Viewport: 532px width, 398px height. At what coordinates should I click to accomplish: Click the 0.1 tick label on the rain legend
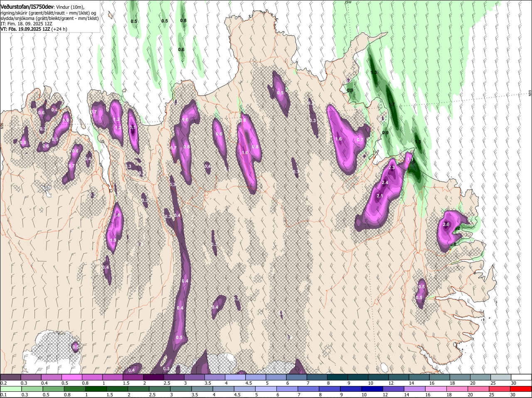tap(3, 395)
